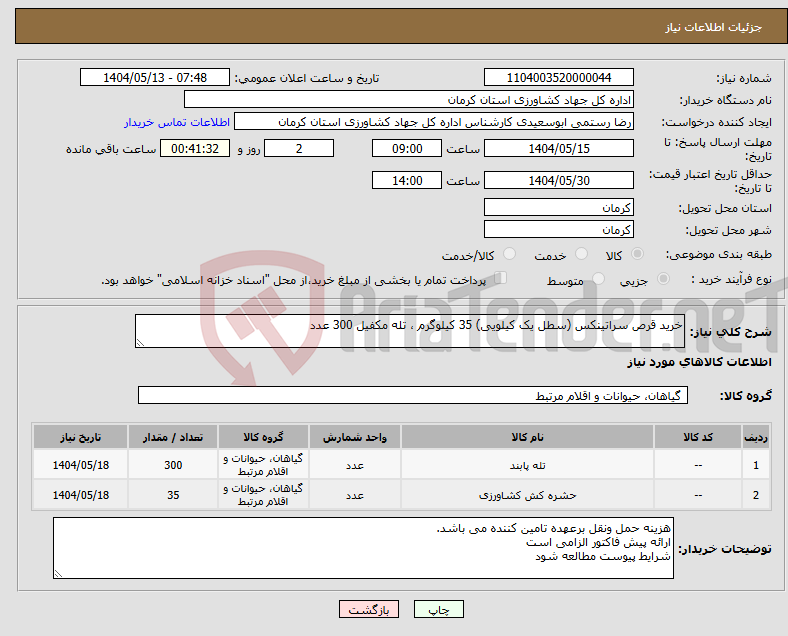Click the remaining days field showing 2
Viewport: 788px width, 636px height.
tap(299, 148)
